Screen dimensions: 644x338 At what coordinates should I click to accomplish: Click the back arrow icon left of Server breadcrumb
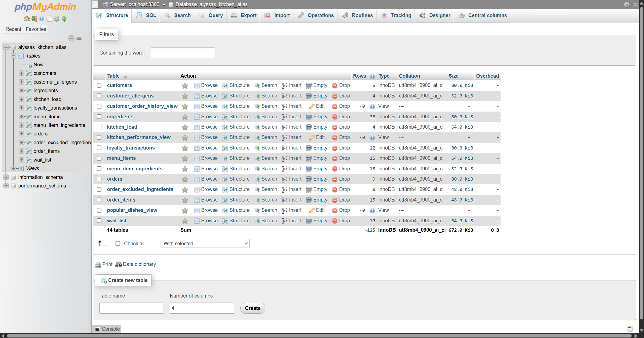[x=95, y=5]
